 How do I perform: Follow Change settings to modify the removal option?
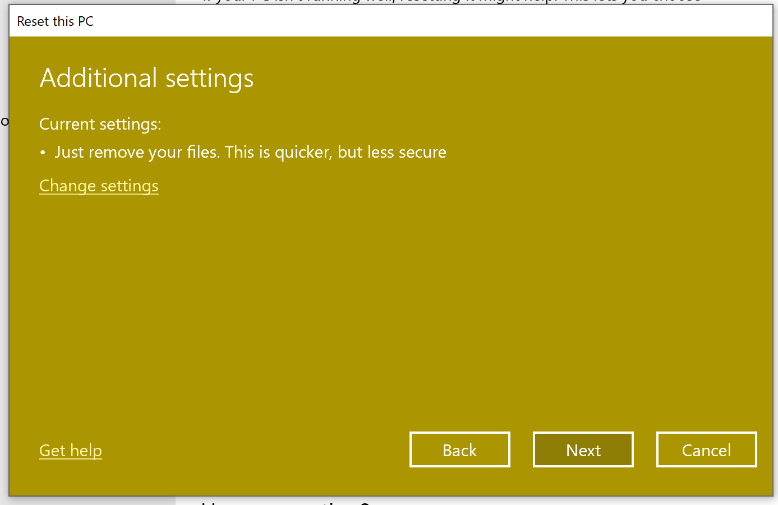point(98,186)
